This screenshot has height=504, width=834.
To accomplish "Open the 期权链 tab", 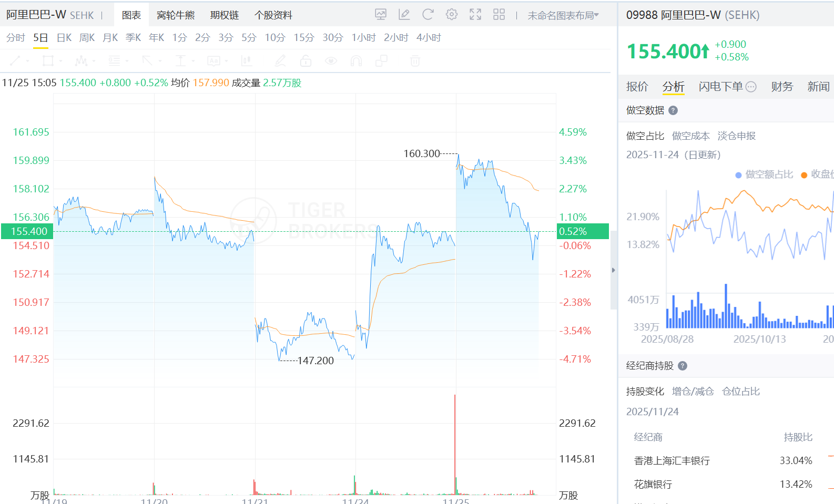I will point(225,15).
